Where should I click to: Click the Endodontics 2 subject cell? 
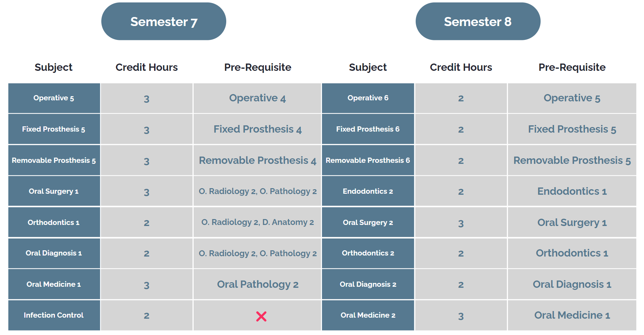(368, 191)
